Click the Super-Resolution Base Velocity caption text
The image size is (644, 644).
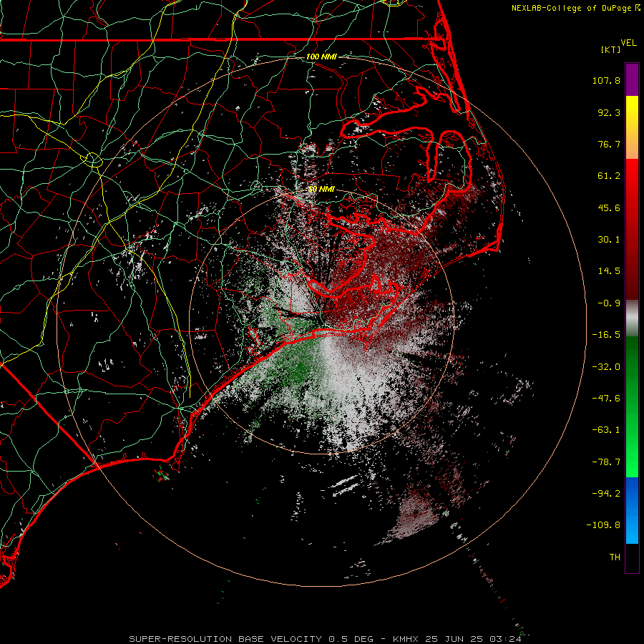[x=325, y=639]
